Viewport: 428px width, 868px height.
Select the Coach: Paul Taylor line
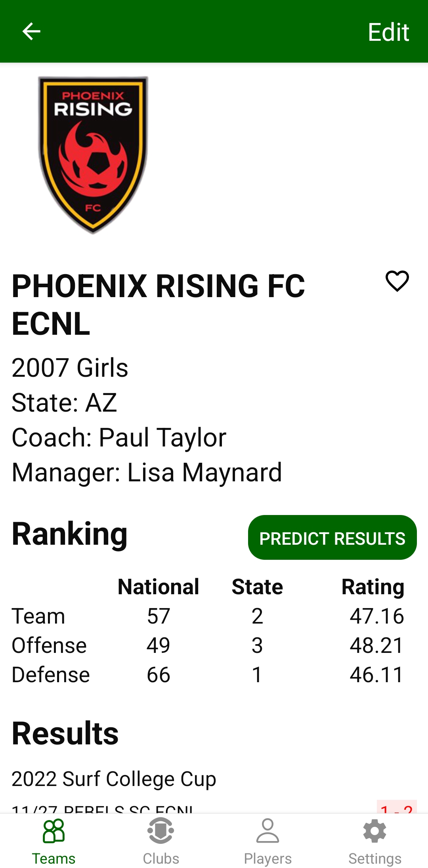(x=119, y=438)
